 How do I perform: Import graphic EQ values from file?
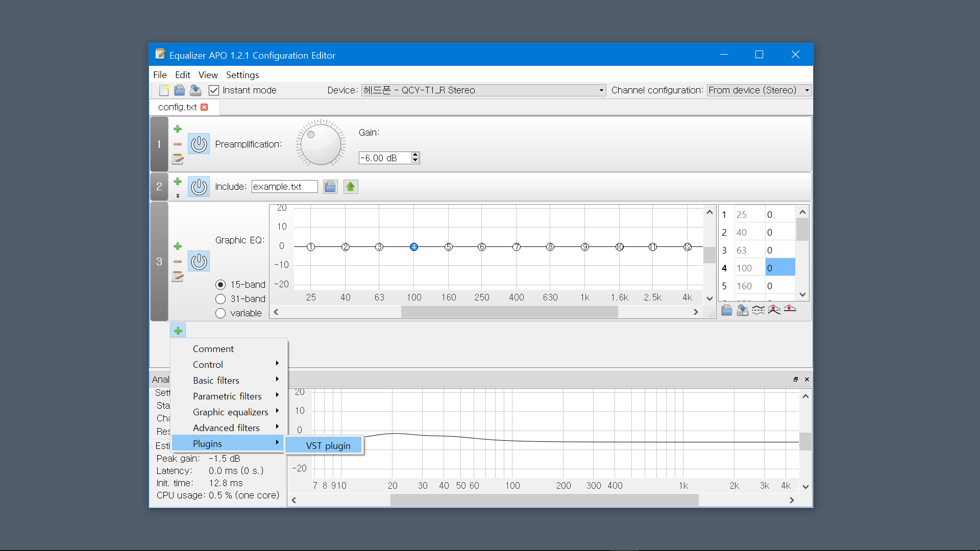click(x=727, y=310)
